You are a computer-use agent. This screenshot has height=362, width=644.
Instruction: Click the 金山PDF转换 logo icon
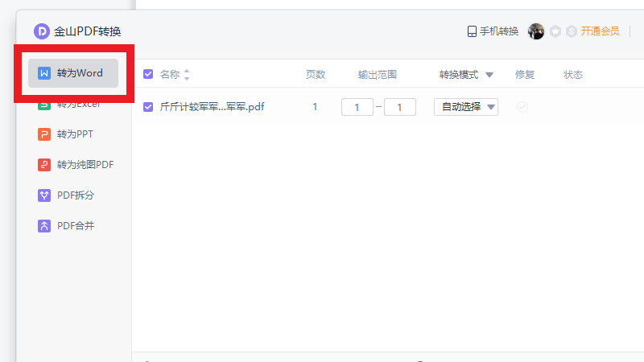(x=41, y=31)
